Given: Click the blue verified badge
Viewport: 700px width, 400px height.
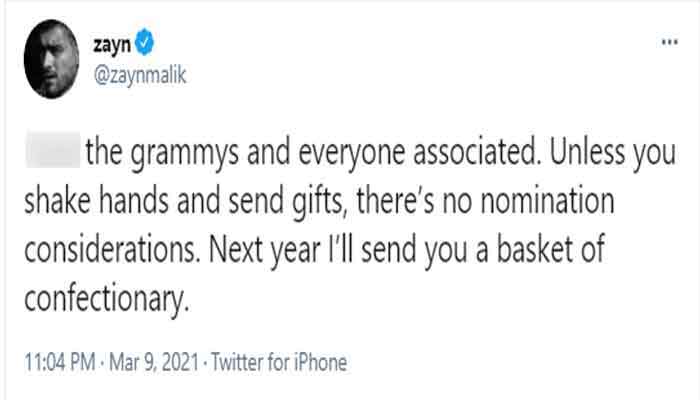Looking at the screenshot, I should (x=147, y=43).
